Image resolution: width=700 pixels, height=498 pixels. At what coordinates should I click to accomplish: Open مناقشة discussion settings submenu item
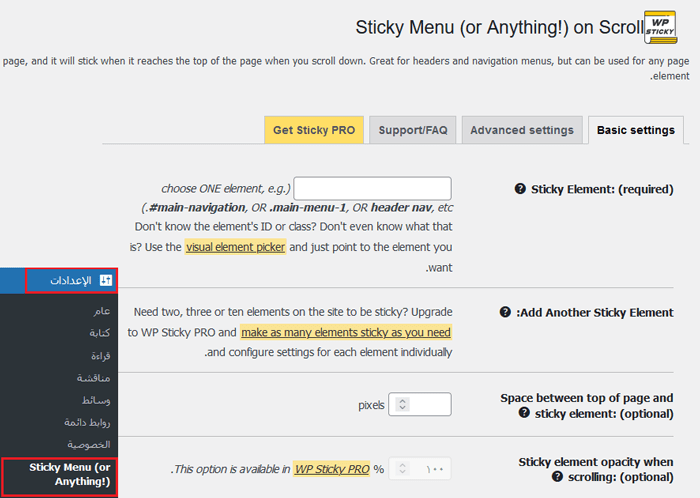tap(93, 378)
